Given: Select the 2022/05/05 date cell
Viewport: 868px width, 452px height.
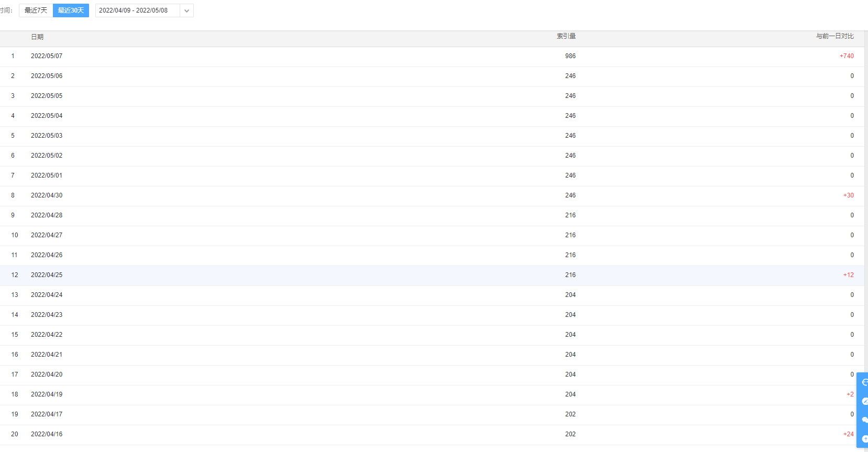Looking at the screenshot, I should point(47,96).
